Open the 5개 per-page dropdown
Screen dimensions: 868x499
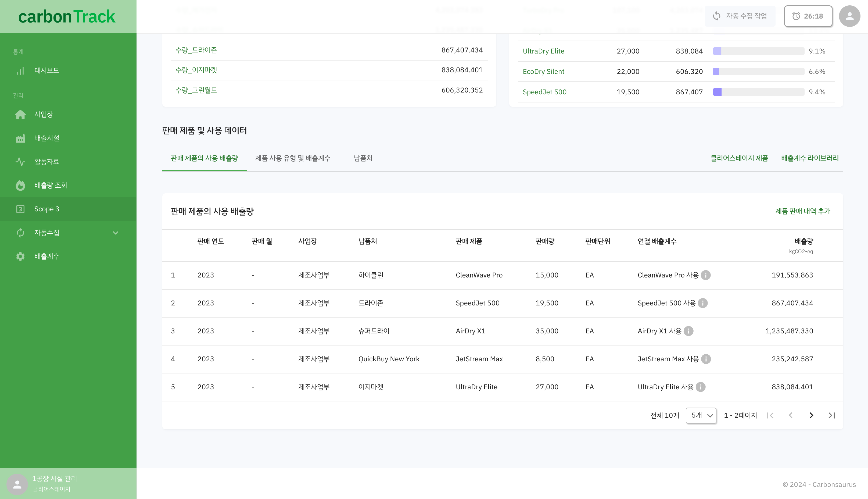click(x=701, y=416)
